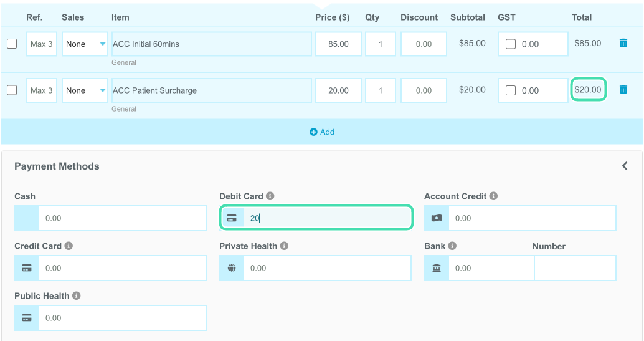Click the Private Health info icon
The height and width of the screenshot is (341, 644).
pos(284,246)
